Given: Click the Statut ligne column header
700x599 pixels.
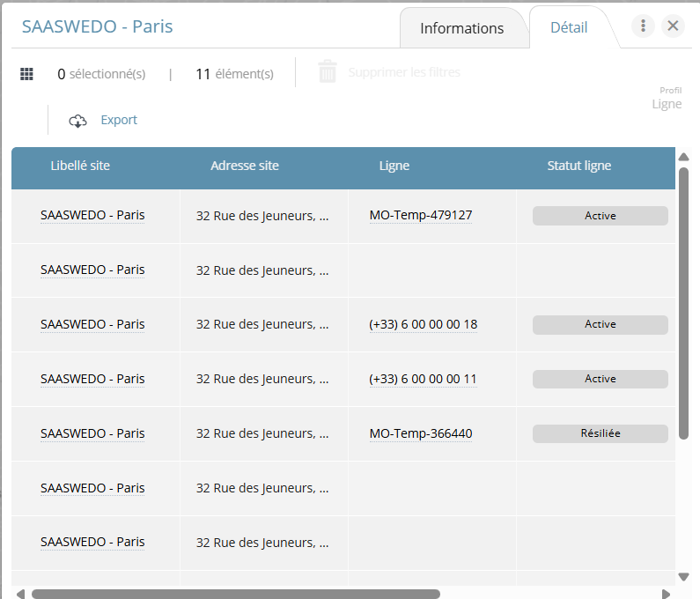Looking at the screenshot, I should (x=578, y=166).
